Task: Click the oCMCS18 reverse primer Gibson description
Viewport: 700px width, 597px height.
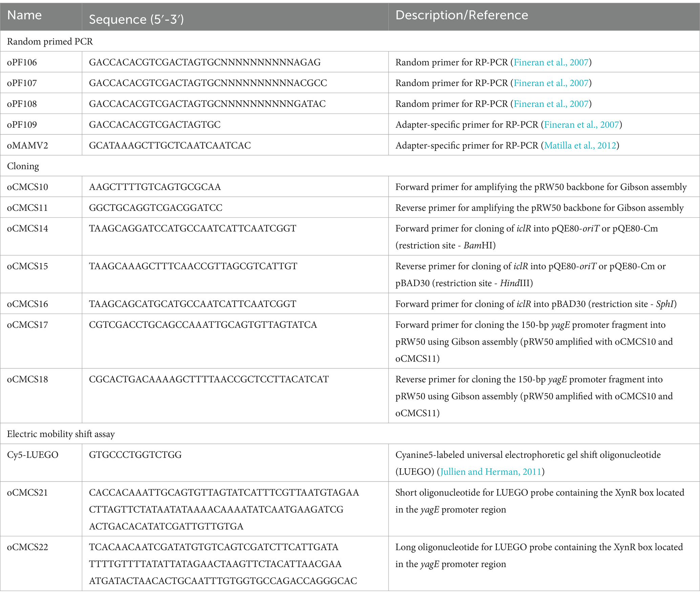Action: tap(534, 396)
